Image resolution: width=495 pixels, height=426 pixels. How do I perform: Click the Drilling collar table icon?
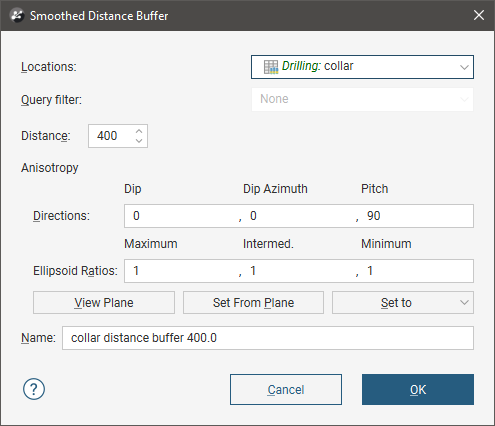point(271,67)
